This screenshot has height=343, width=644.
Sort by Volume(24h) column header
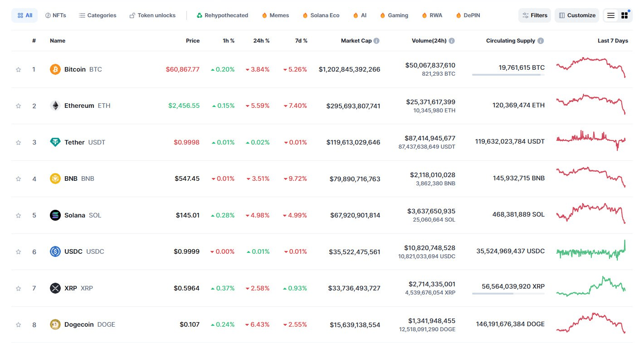pos(429,41)
